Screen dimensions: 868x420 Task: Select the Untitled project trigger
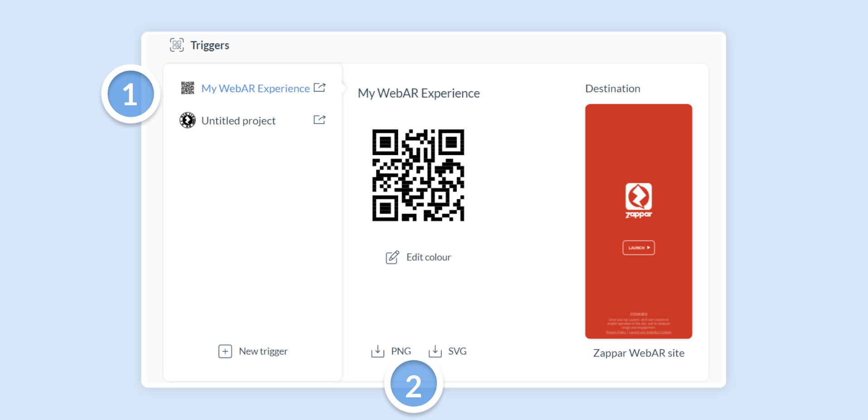(x=238, y=121)
